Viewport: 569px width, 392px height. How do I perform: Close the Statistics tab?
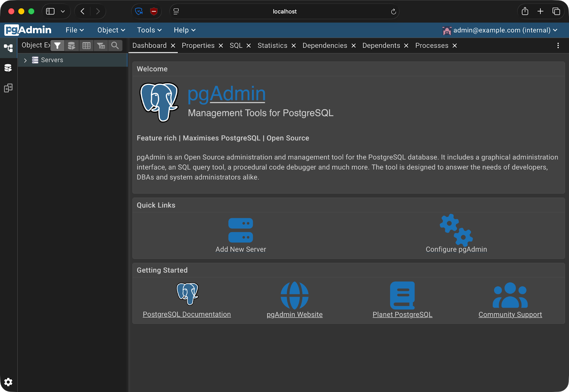[293, 46]
